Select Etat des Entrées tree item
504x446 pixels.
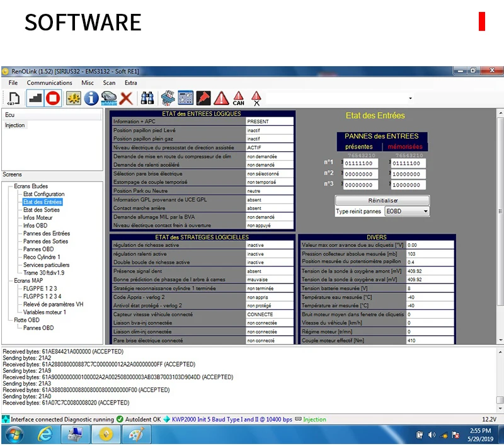(x=42, y=202)
